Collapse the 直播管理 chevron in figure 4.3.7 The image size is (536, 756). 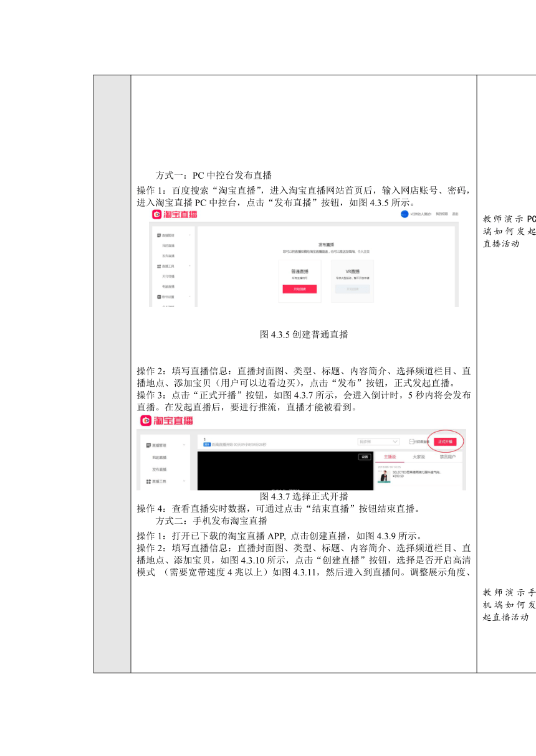point(184,445)
